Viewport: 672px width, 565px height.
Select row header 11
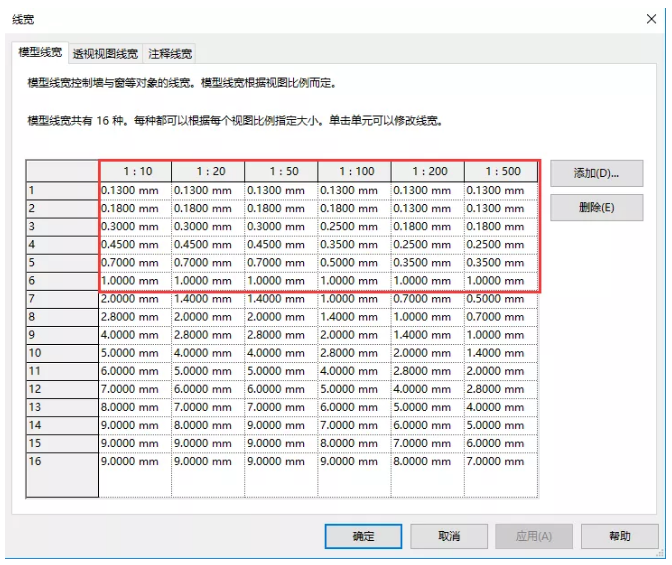pos(62,371)
